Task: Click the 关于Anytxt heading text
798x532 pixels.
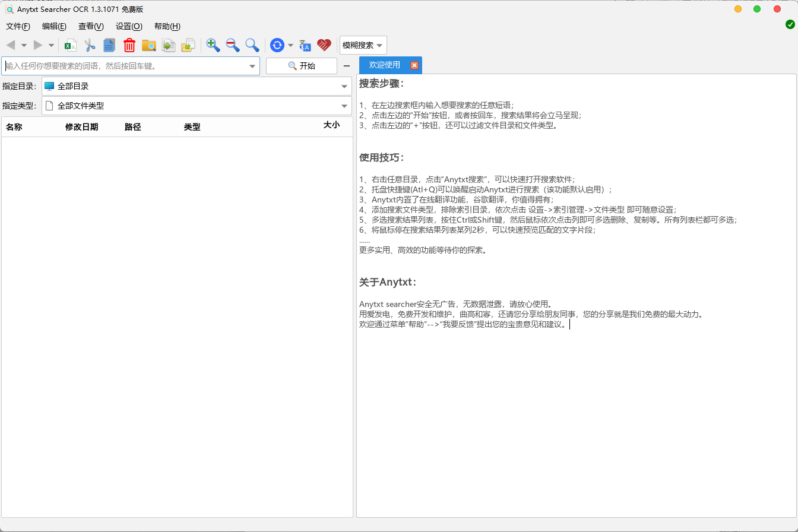Action: 387,282
